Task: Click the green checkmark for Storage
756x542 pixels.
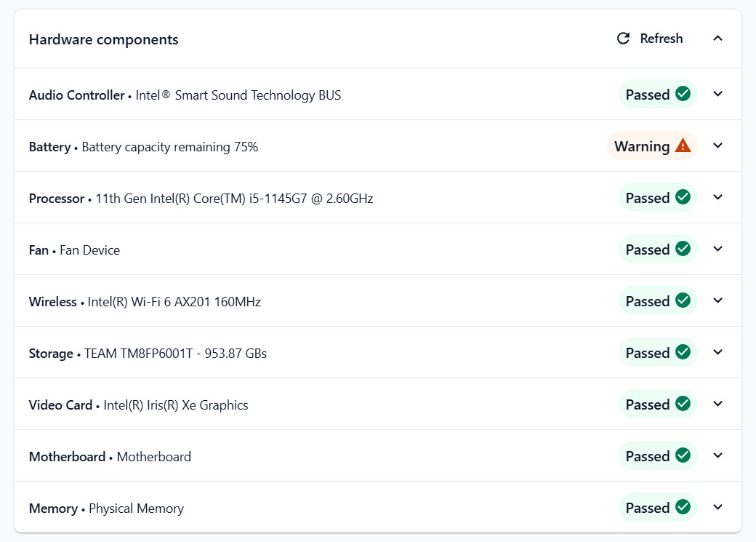Action: (683, 352)
